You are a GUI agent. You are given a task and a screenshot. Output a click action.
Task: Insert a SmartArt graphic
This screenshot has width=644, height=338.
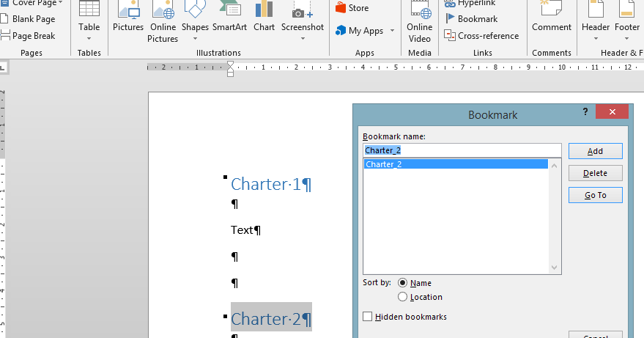coord(229,16)
